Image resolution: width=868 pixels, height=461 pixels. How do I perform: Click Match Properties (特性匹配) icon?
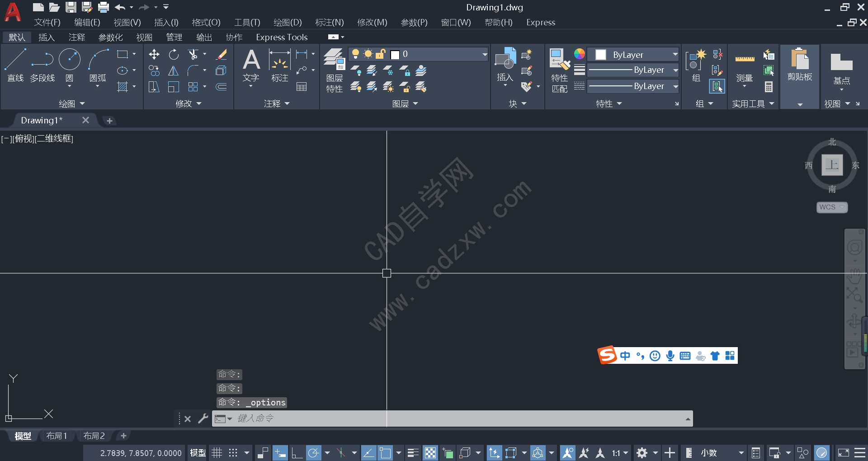click(x=560, y=71)
